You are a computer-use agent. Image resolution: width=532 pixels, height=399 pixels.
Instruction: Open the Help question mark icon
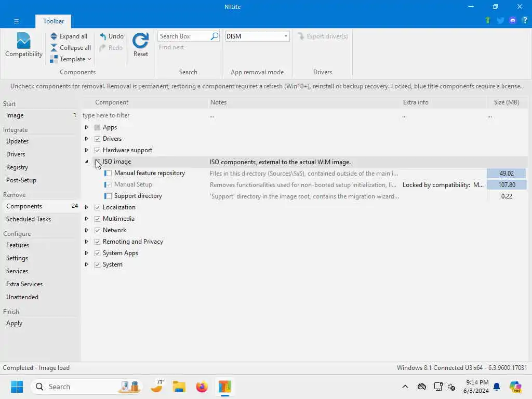tap(525, 20)
